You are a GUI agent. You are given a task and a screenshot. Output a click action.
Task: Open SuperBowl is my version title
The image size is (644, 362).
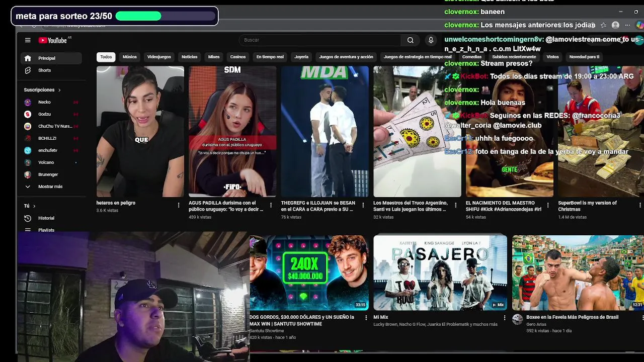[x=588, y=206]
